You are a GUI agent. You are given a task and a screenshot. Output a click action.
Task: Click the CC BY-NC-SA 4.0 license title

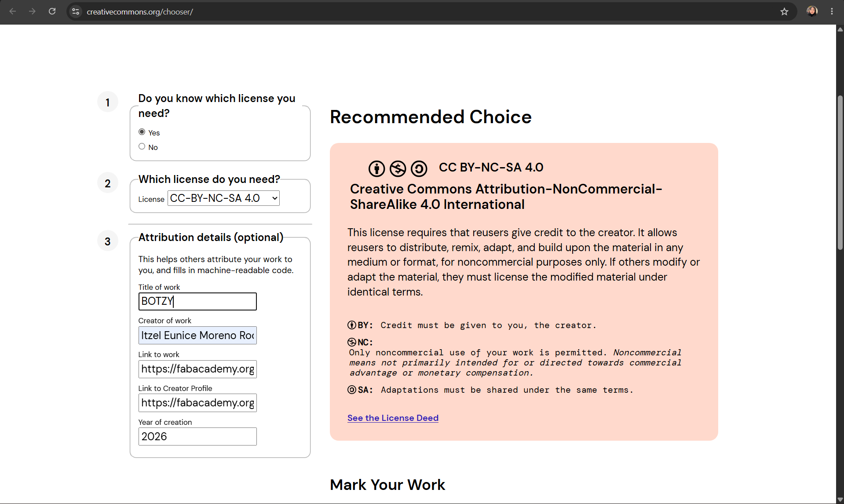491,168
